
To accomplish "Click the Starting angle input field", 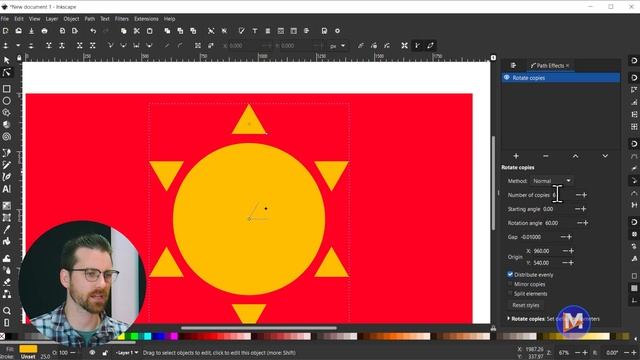I will point(557,209).
